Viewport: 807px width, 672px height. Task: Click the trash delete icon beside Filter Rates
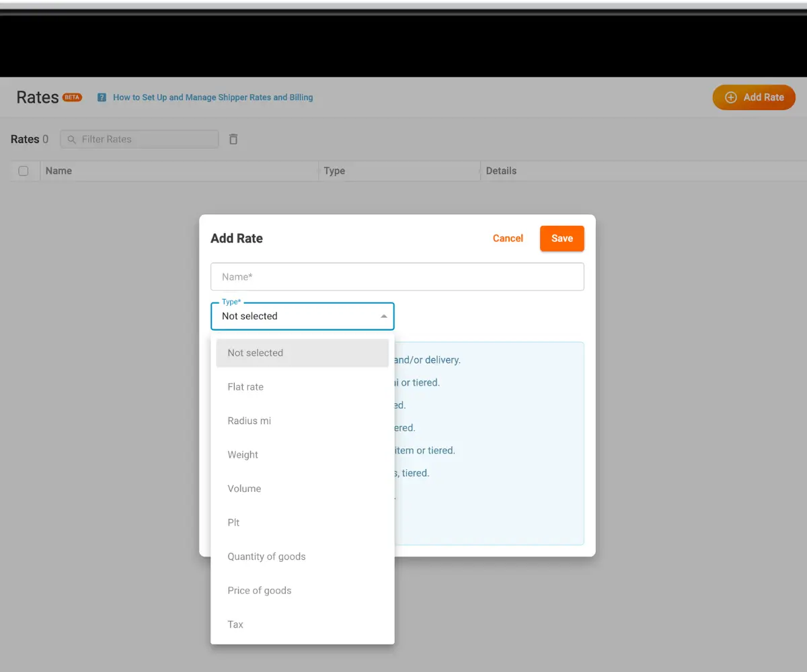click(x=233, y=139)
